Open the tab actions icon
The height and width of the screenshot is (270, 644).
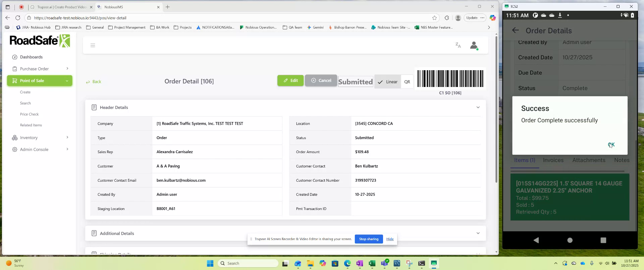pos(8,7)
